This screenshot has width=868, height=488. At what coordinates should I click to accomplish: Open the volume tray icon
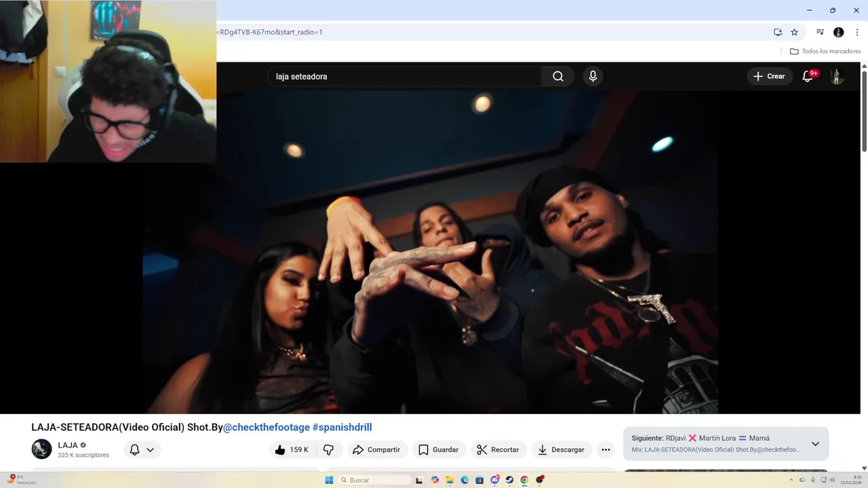coord(831,480)
